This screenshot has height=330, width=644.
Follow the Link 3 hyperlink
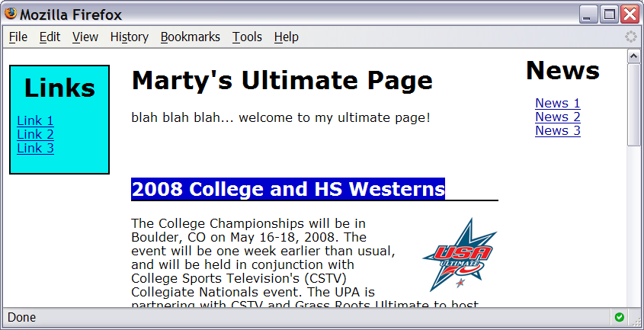coord(35,148)
